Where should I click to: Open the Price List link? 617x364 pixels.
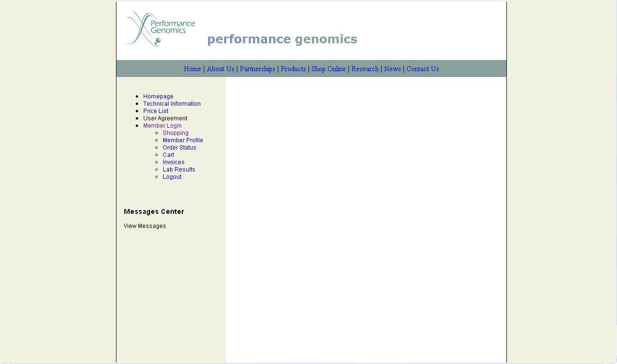[155, 111]
